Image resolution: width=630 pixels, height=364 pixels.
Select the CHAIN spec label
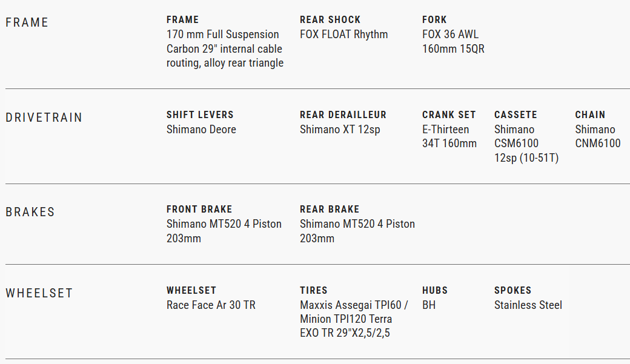tap(590, 114)
